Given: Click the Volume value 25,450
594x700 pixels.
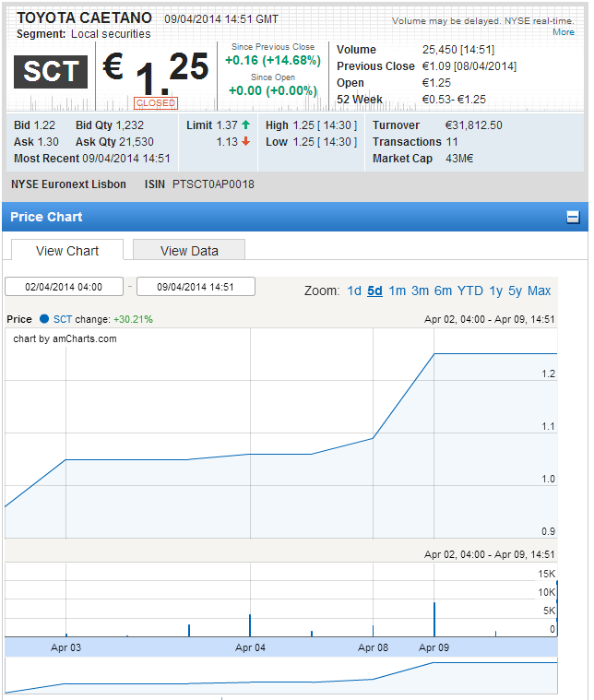Looking at the screenshot, I should tap(439, 50).
